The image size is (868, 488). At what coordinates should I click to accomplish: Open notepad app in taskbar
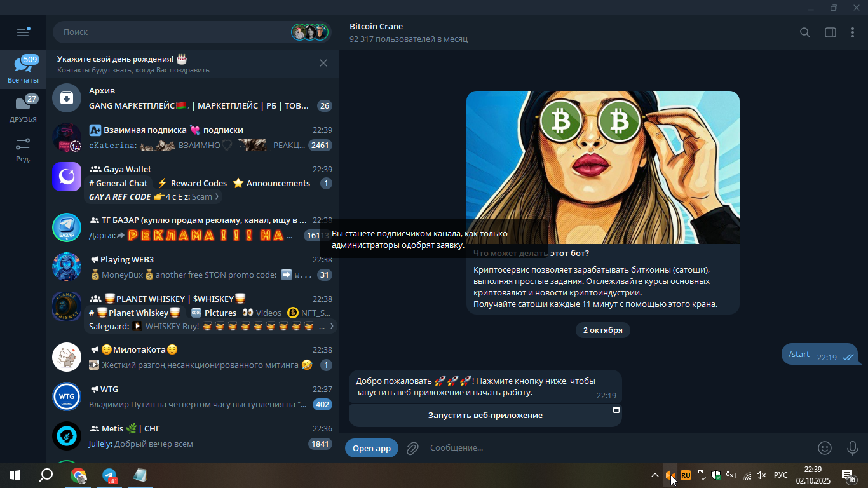coord(140,475)
